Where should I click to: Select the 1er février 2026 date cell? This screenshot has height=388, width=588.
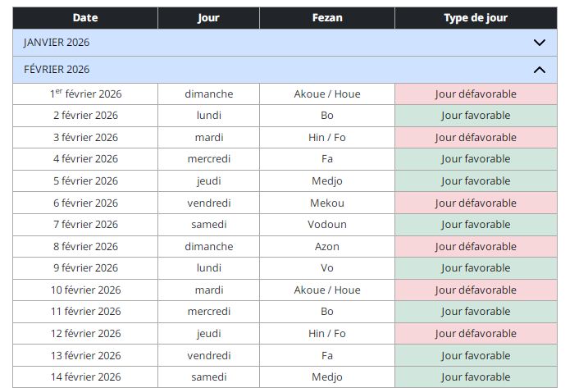85,94
